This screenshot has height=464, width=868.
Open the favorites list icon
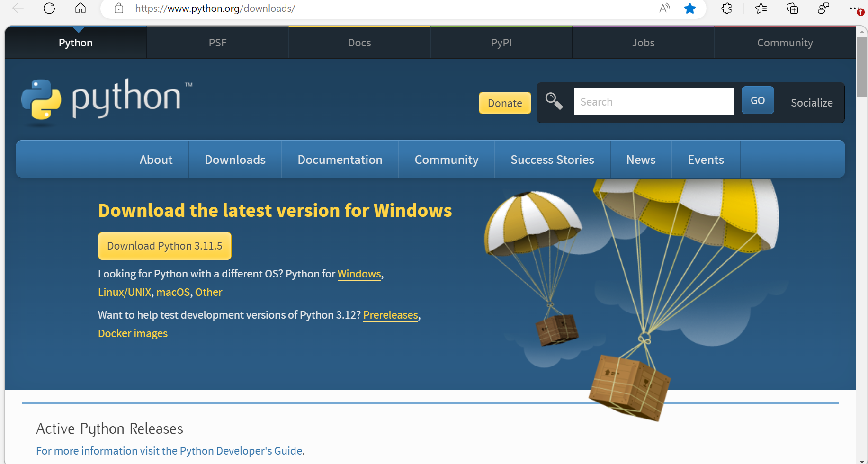pyautogui.click(x=761, y=8)
